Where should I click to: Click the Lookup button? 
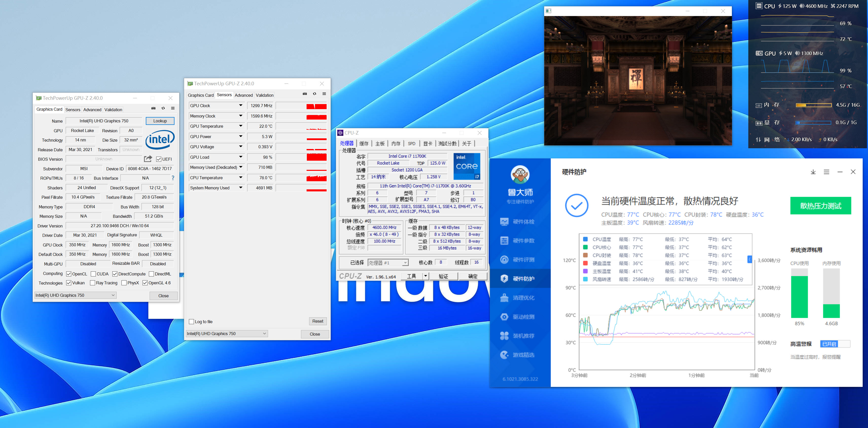[x=160, y=121]
